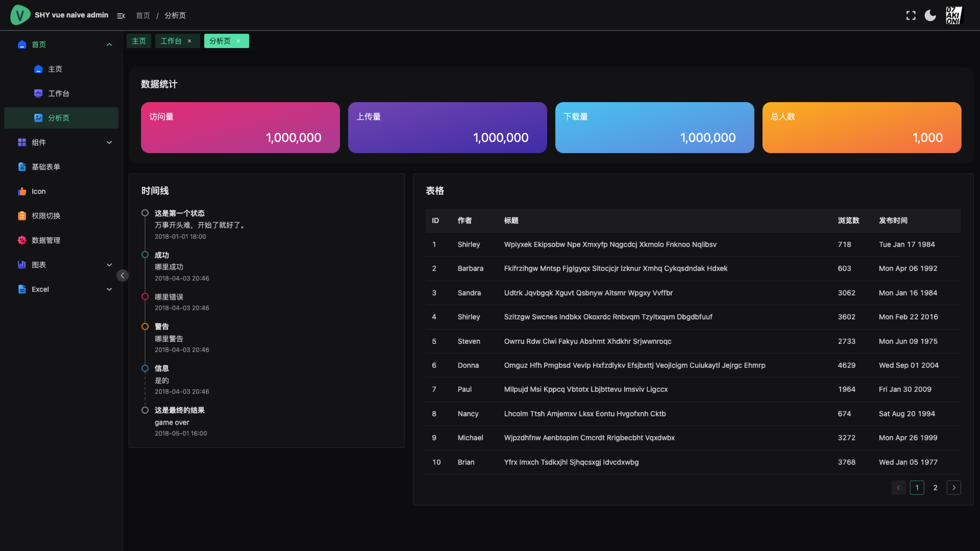Image resolution: width=980 pixels, height=551 pixels.
Task: Open the 数据管理 menu item
Action: pyautogui.click(x=61, y=240)
